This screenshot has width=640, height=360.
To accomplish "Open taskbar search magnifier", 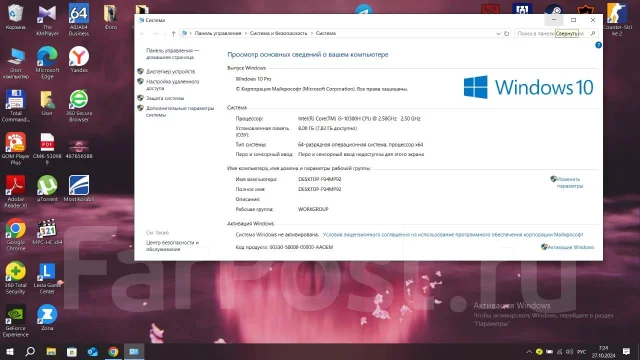I will (x=30, y=351).
